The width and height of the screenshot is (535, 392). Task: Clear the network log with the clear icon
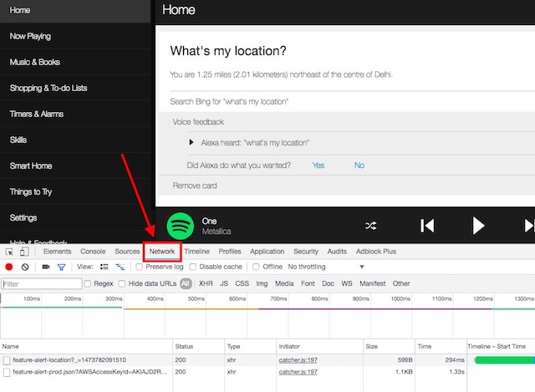25,267
